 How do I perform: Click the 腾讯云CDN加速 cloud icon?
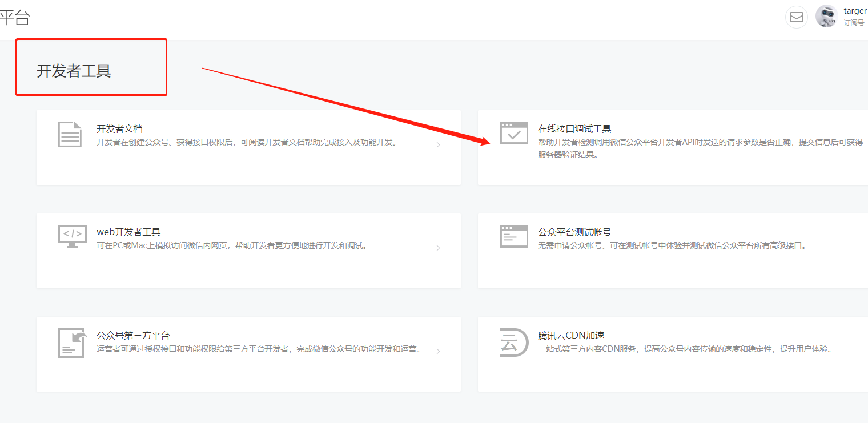[514, 343]
